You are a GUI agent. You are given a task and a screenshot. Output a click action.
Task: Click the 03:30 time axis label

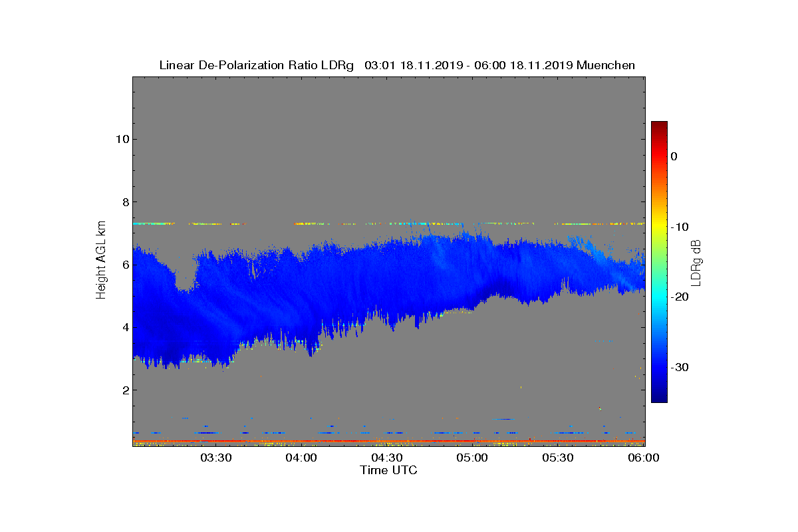215,458
